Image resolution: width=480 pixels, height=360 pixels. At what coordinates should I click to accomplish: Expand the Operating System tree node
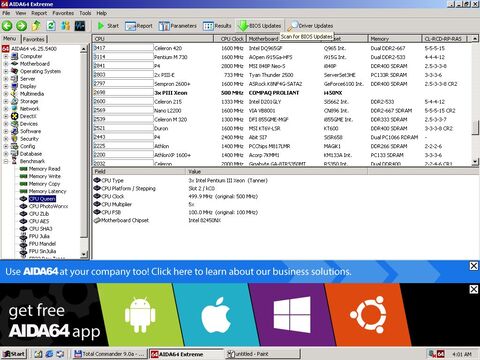(6, 71)
